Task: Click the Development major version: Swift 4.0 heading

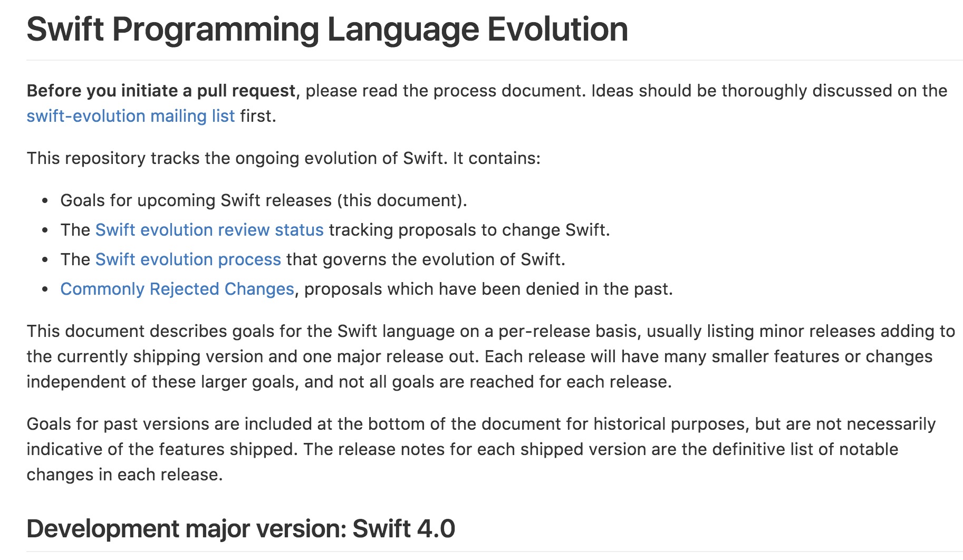Action: point(240,529)
